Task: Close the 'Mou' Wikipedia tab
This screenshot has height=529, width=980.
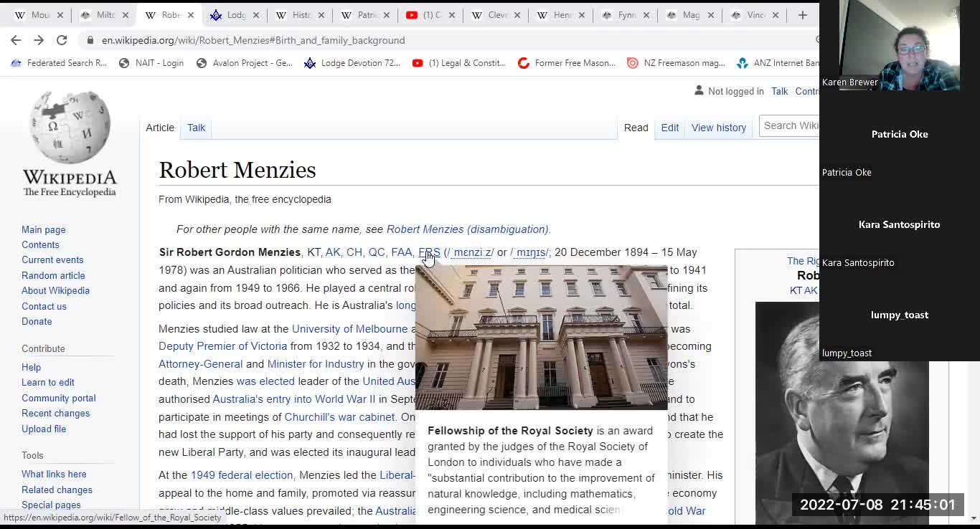Action: click(60, 15)
